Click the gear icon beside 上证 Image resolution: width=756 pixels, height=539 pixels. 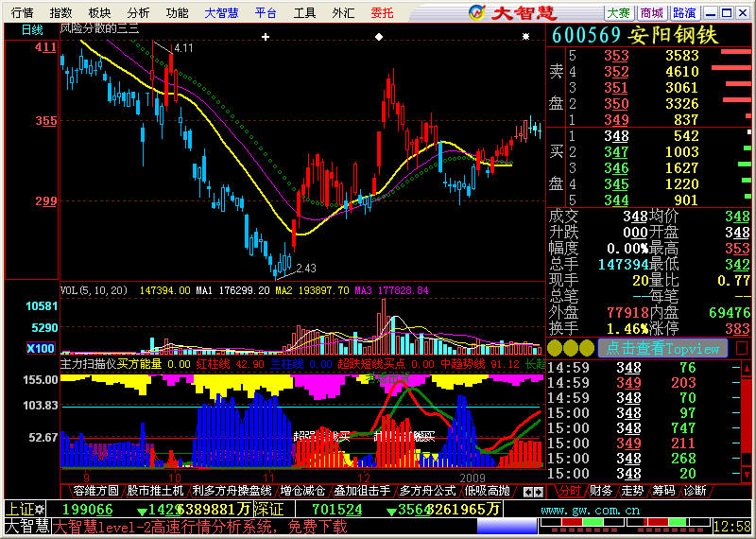coord(40,509)
